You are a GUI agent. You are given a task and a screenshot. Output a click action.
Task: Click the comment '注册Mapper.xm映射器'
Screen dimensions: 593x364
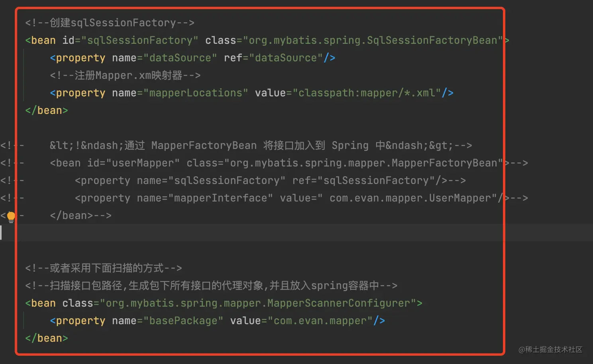128,75
